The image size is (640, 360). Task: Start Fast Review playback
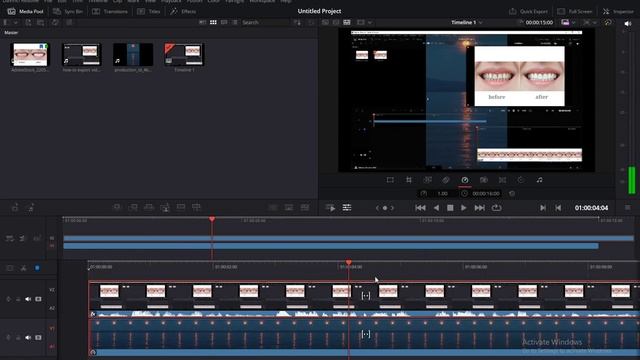point(331,208)
